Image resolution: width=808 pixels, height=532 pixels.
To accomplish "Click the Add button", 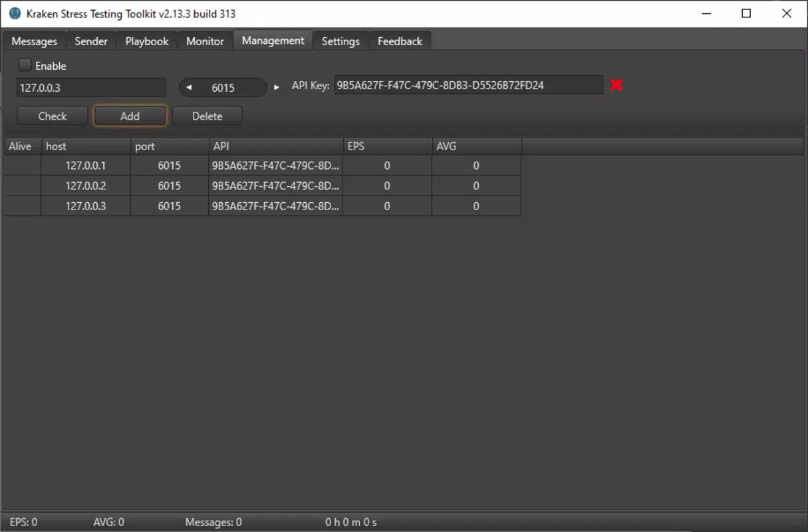I will [130, 116].
